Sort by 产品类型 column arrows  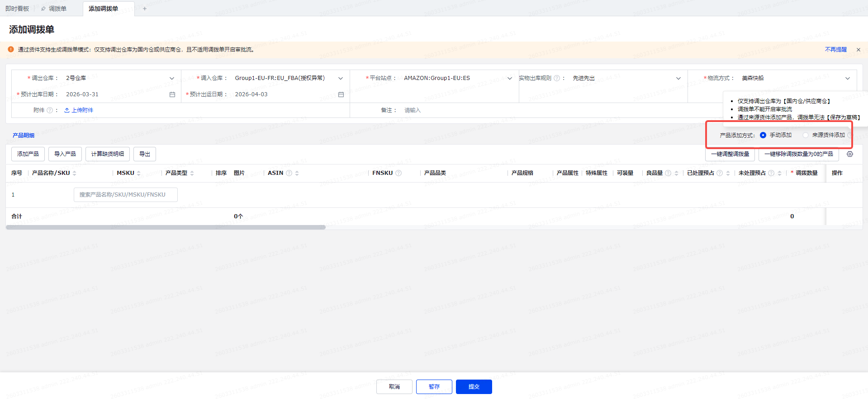click(192, 173)
